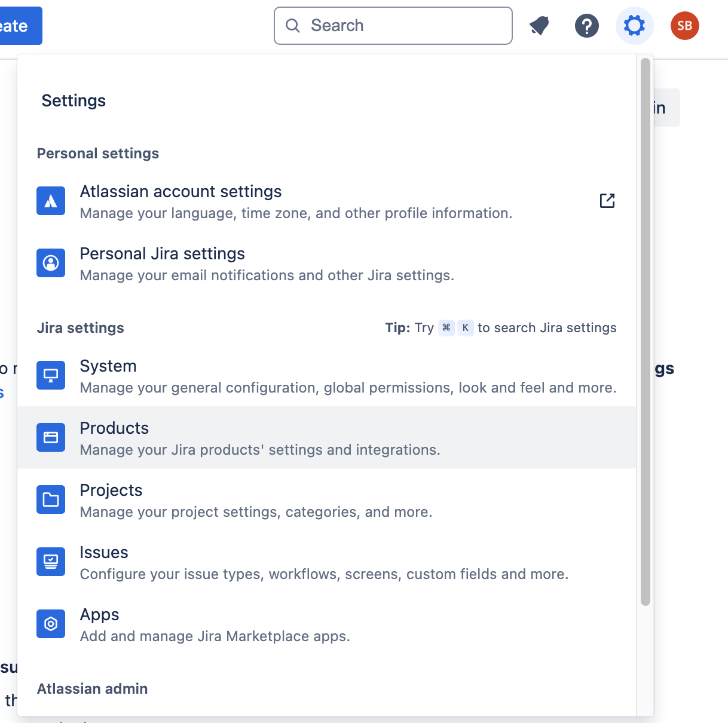Select System from Jira settings

pos(108,366)
